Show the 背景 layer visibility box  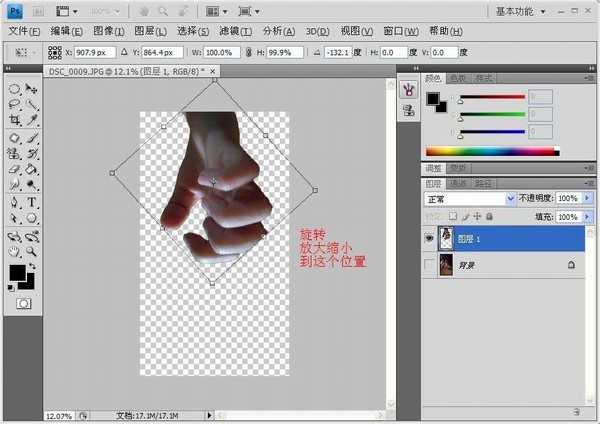click(x=429, y=265)
